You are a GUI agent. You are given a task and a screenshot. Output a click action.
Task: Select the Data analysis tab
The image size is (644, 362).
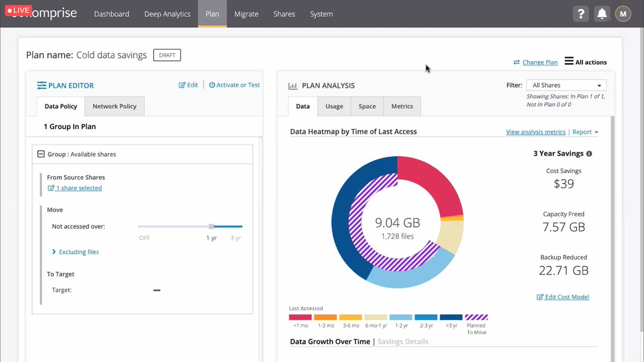(303, 106)
